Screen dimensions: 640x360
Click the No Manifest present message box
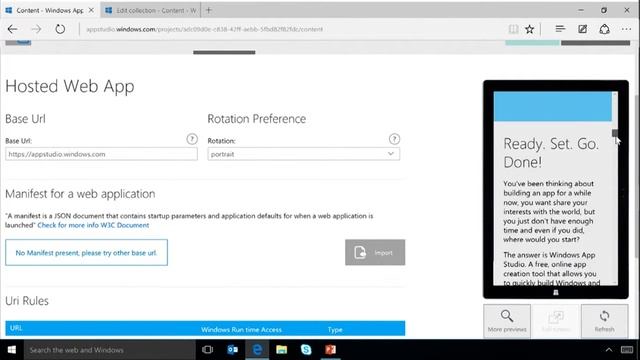pyautogui.click(x=87, y=252)
